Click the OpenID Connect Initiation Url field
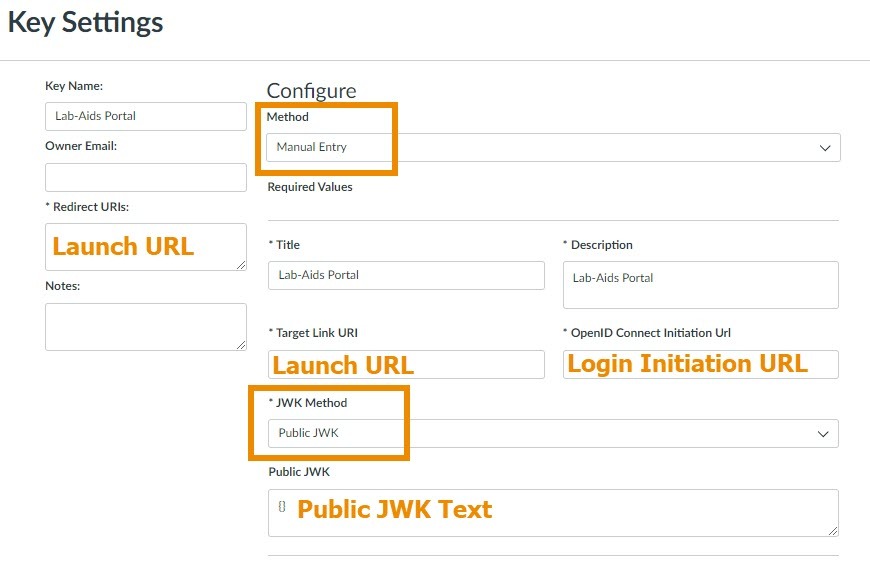870x577 pixels. click(700, 364)
